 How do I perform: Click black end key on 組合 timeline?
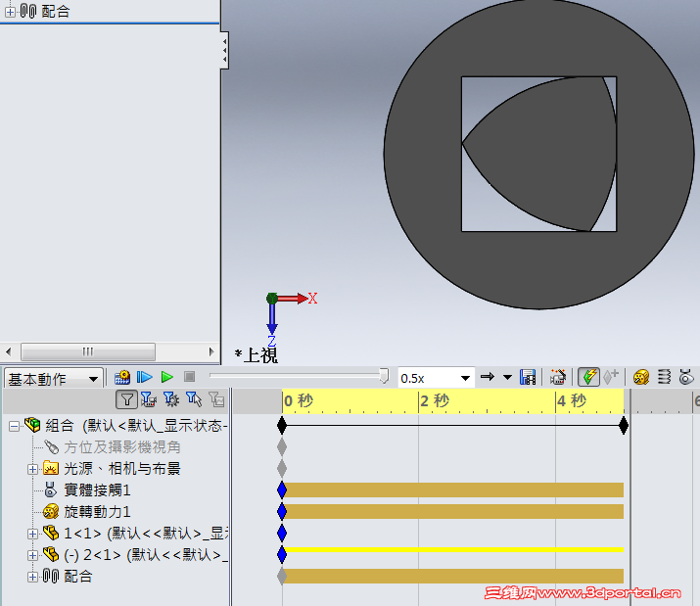pyautogui.click(x=624, y=426)
